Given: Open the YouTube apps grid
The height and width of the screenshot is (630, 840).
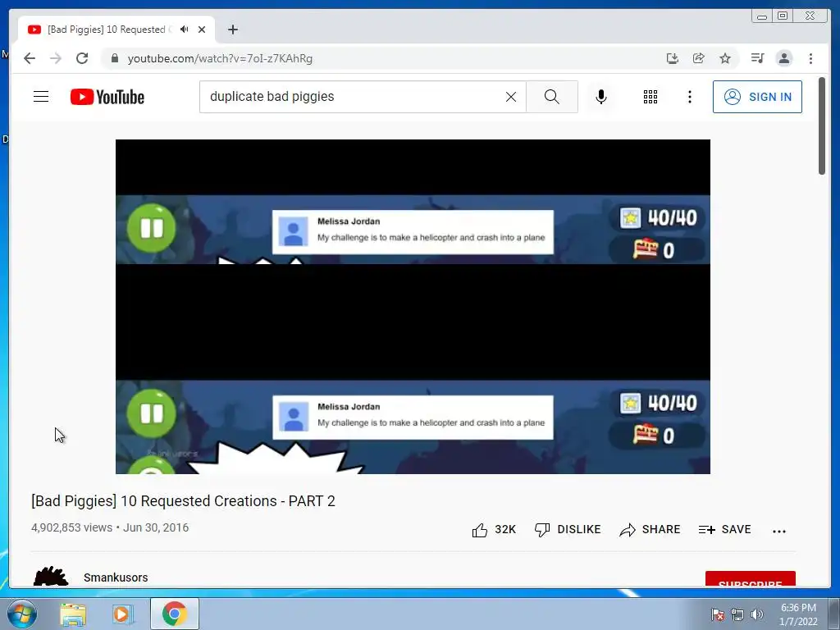Looking at the screenshot, I should pos(651,97).
